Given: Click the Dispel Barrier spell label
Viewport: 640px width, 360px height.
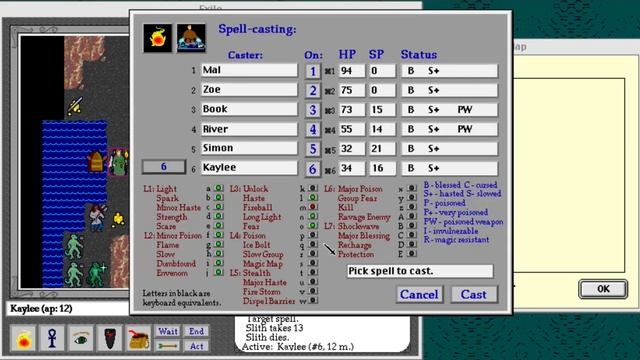Looking at the screenshot, I should click(x=269, y=301).
